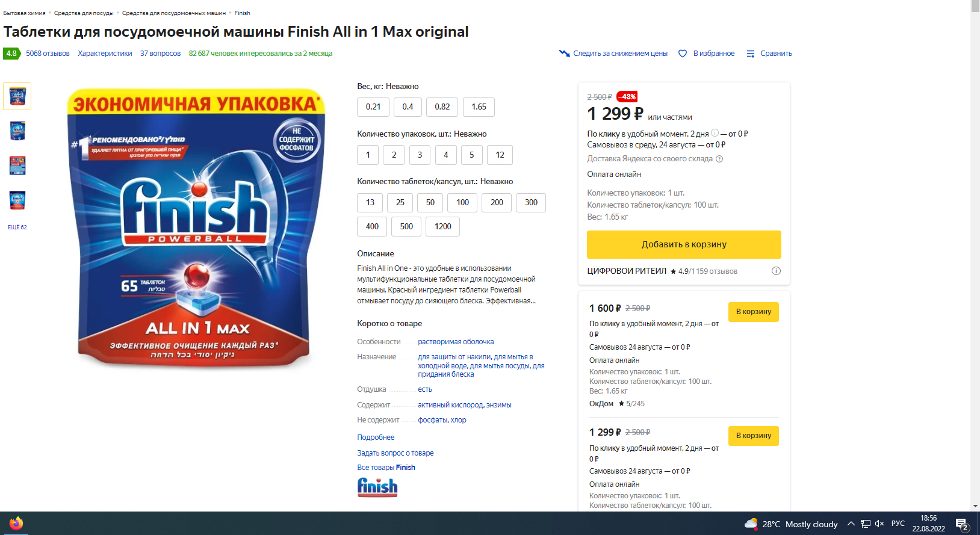Screen dimensions: 980x535
Task: Select 12 packages quantity option
Action: [500, 155]
